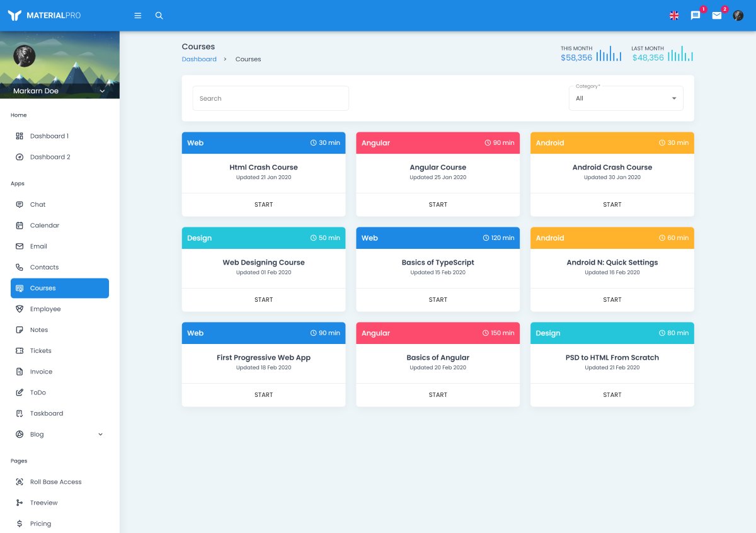
Task: Start the Basics of TypeScript course
Action: 438,300
